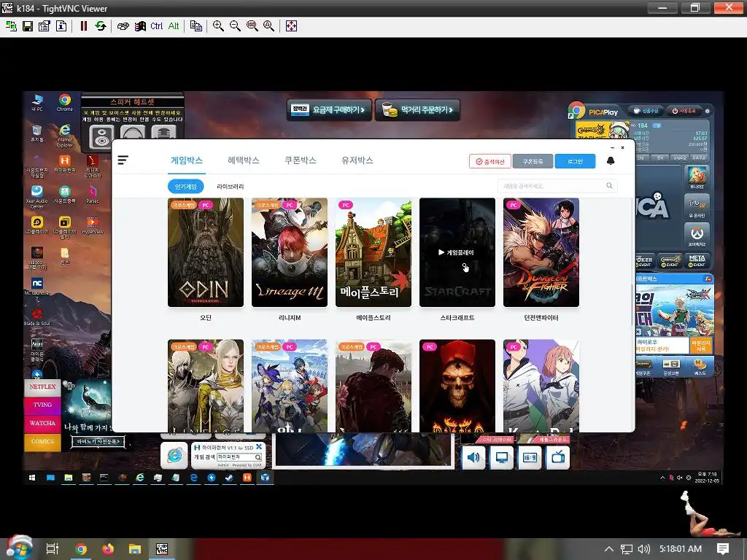This screenshot has width=747, height=560.
Task: Show connection info icon in TightVNC toolbar
Action: [61, 26]
